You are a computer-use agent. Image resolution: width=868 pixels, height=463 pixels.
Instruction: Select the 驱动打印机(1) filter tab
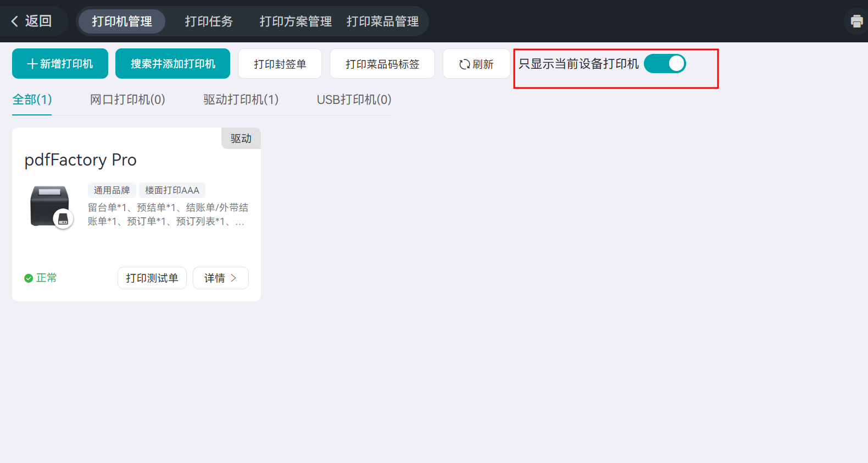click(241, 100)
